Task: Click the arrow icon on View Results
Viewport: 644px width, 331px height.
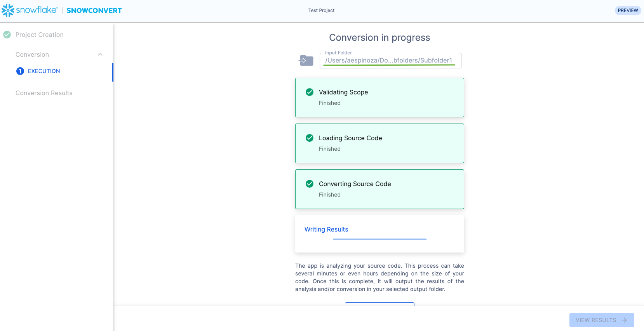Action: point(624,320)
